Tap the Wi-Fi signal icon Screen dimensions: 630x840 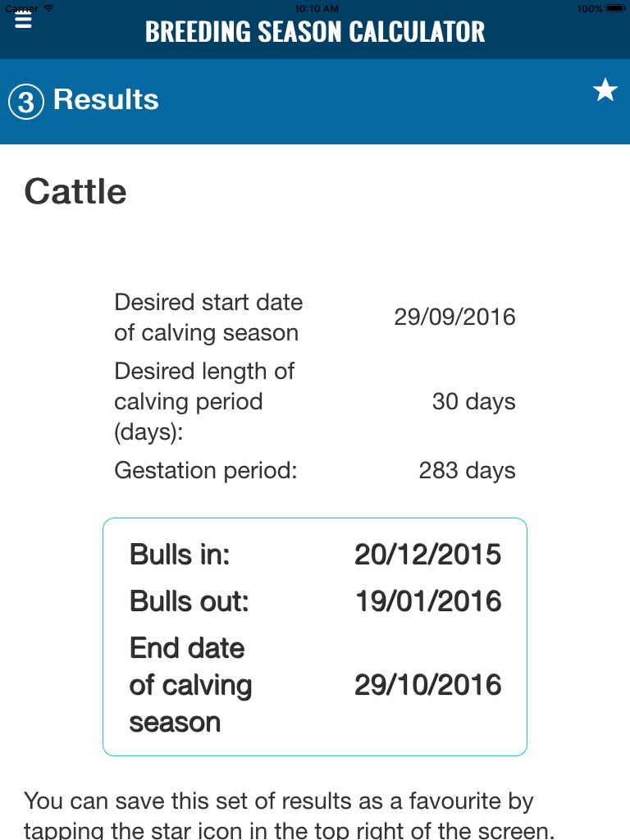tap(49, 8)
